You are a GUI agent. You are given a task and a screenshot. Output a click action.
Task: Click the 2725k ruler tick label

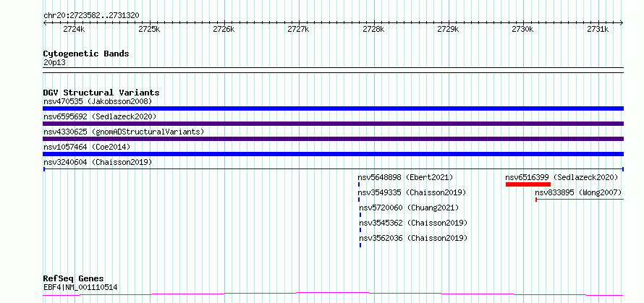point(149,29)
